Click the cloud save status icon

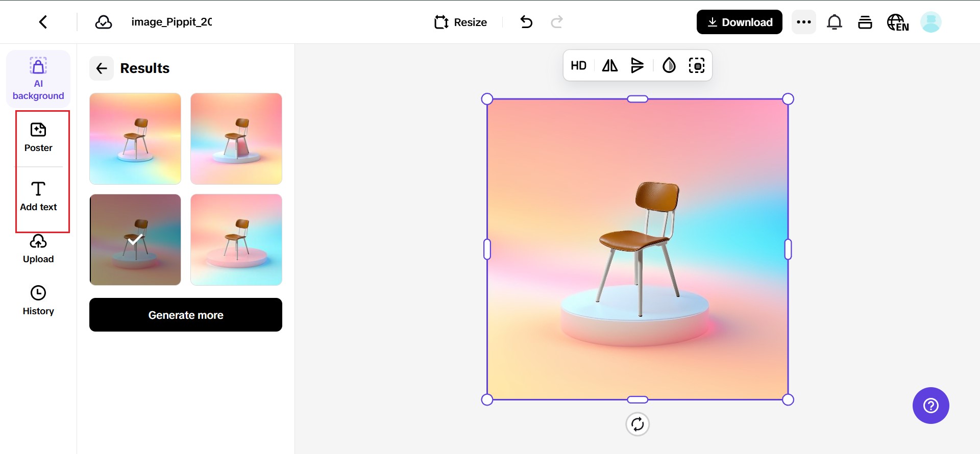click(x=104, y=22)
